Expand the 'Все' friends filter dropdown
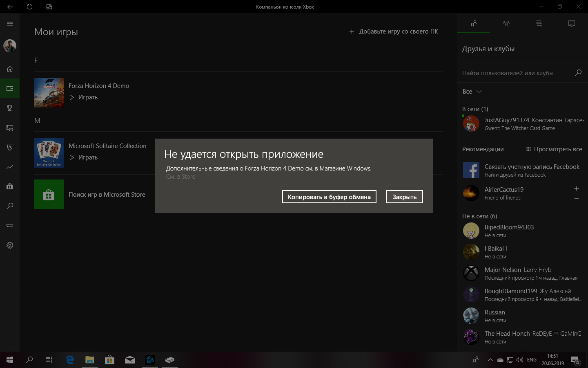Viewport: 588px width, 368px height. pyautogui.click(x=472, y=92)
